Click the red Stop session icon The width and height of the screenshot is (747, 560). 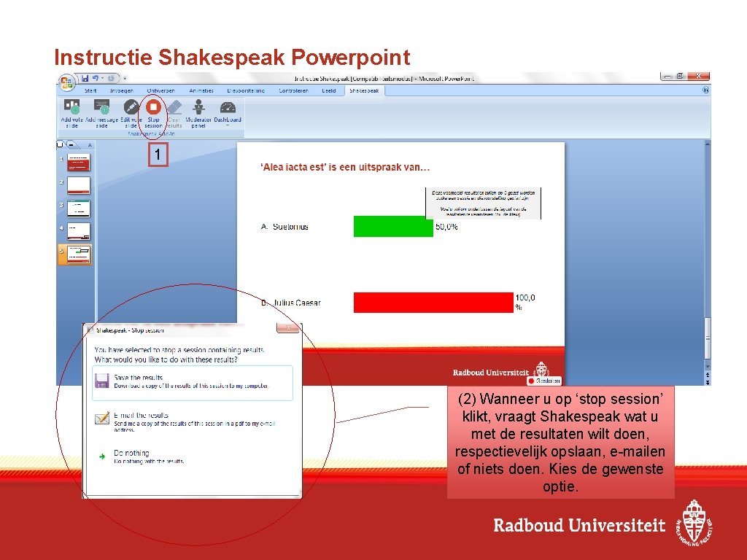click(x=153, y=107)
